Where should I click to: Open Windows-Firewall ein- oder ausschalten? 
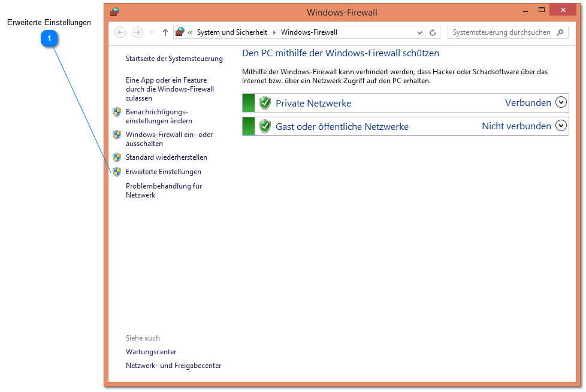[170, 139]
